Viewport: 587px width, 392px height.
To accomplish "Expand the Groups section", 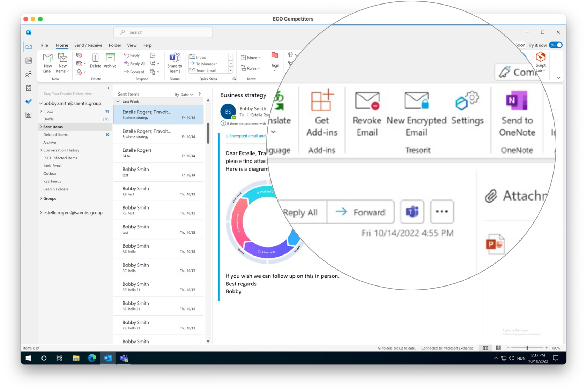I will pos(41,198).
